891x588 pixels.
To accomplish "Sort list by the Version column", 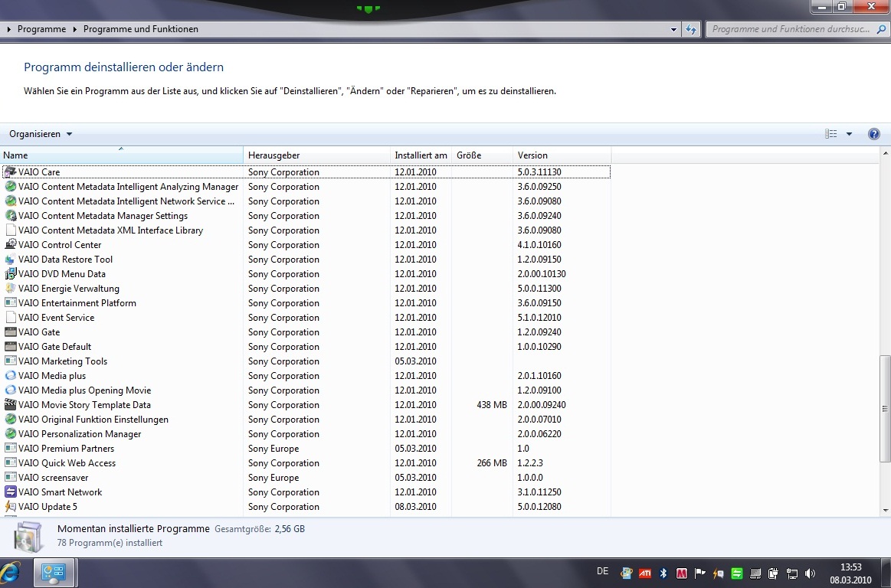I will tap(562, 155).
